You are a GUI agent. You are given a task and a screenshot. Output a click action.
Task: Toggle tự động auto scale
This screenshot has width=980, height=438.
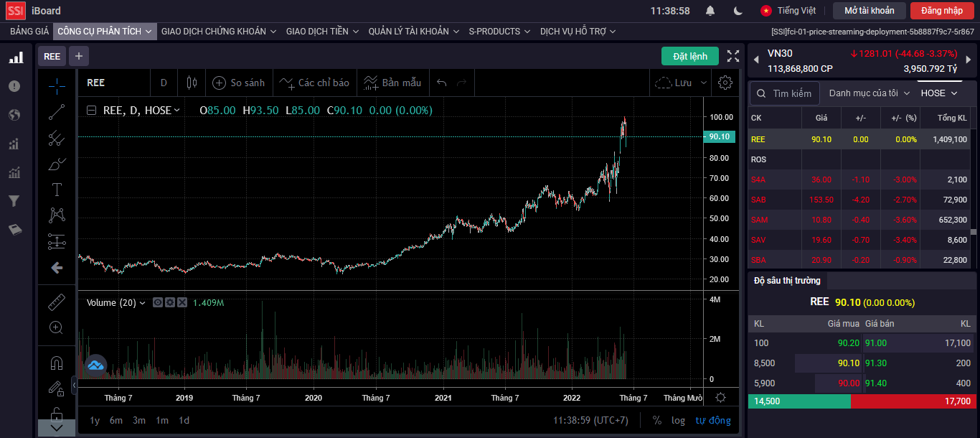tap(713, 420)
